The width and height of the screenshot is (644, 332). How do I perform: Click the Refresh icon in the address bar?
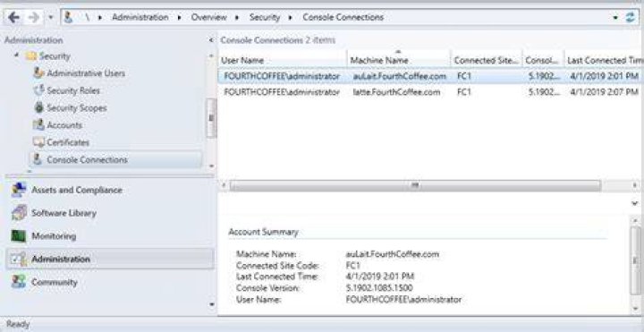point(630,17)
